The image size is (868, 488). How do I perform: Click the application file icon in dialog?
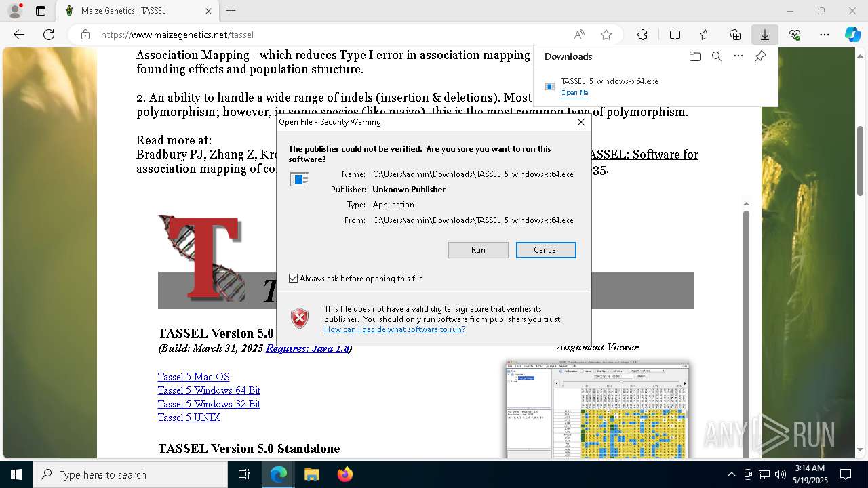tap(300, 179)
